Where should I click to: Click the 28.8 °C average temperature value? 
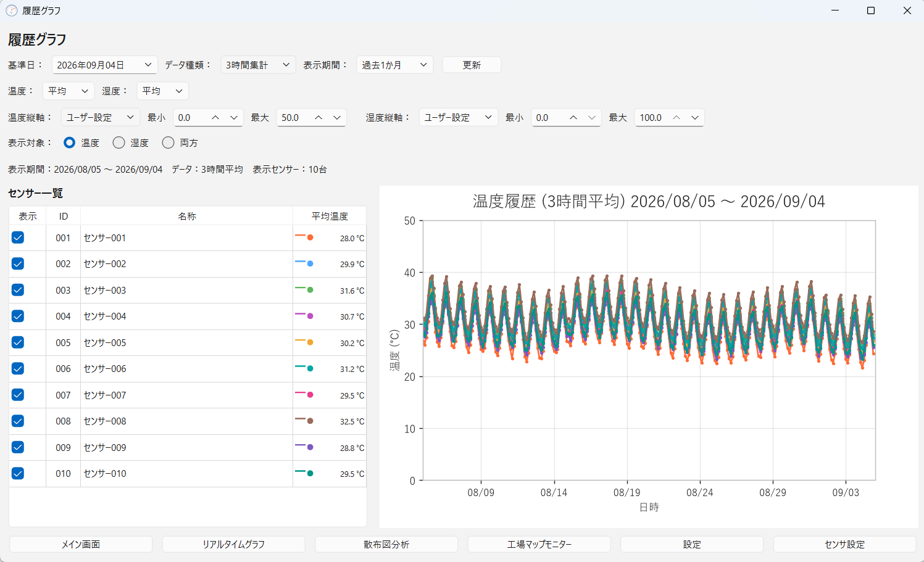point(352,448)
